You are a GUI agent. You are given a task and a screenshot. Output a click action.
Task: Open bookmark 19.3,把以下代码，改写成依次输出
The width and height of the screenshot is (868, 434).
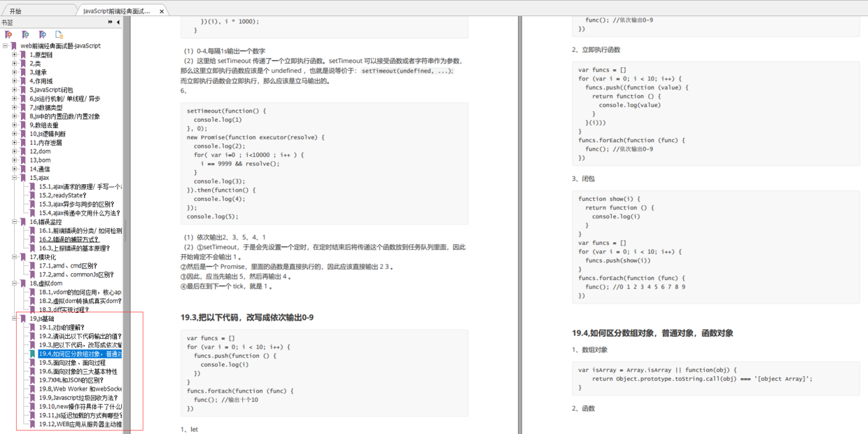click(x=80, y=345)
